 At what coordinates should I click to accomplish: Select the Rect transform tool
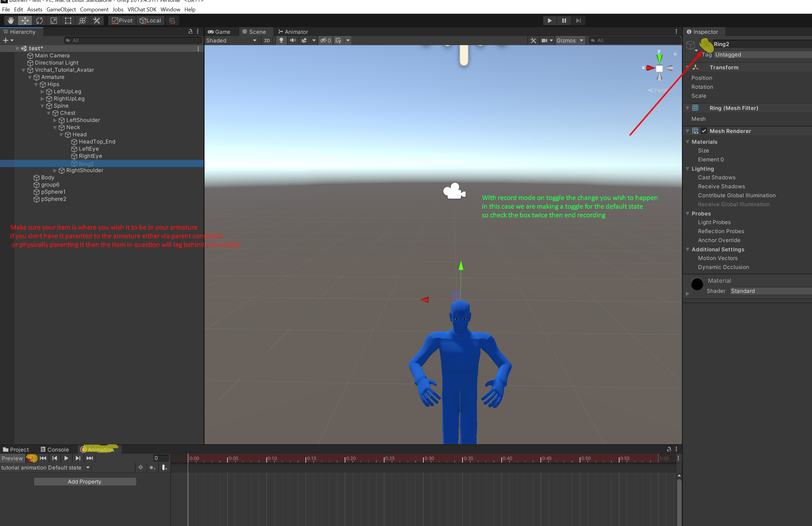click(68, 21)
